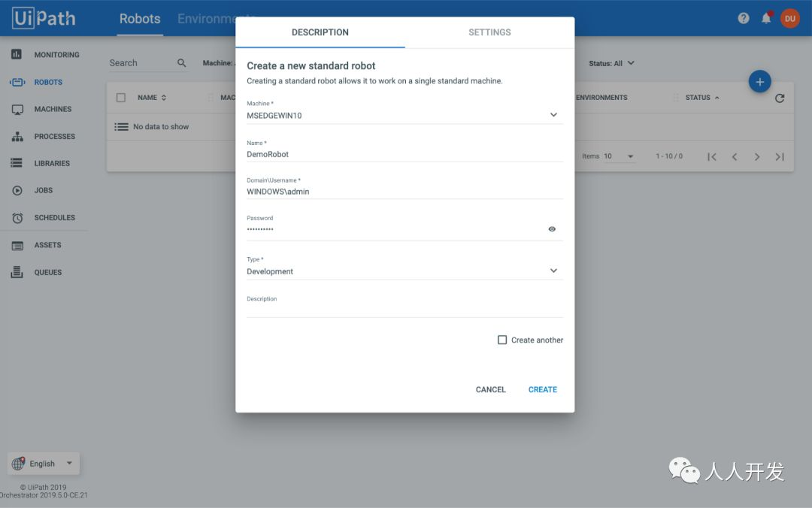Click the ENVIRONMENTS column header
812x508 pixels.
[601, 98]
